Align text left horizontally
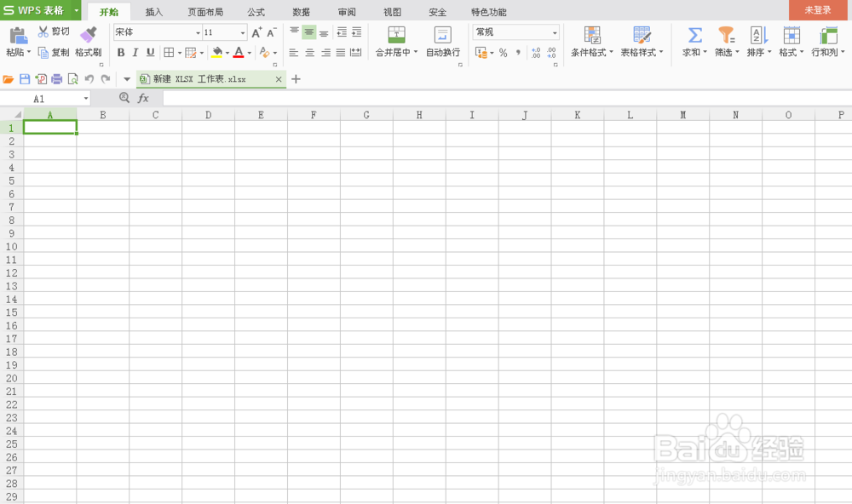Screen dimensions: 852x504 [x=294, y=52]
